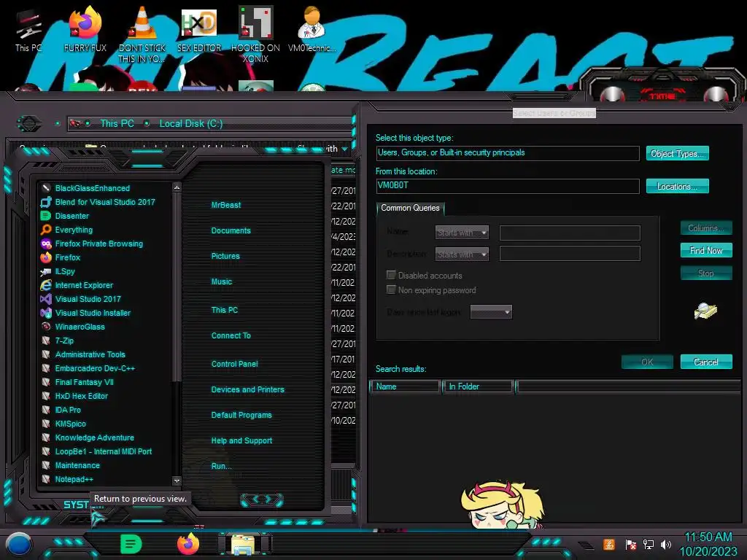Click This PC in the Explorer address bar
The width and height of the screenshot is (747, 560).
tap(117, 123)
